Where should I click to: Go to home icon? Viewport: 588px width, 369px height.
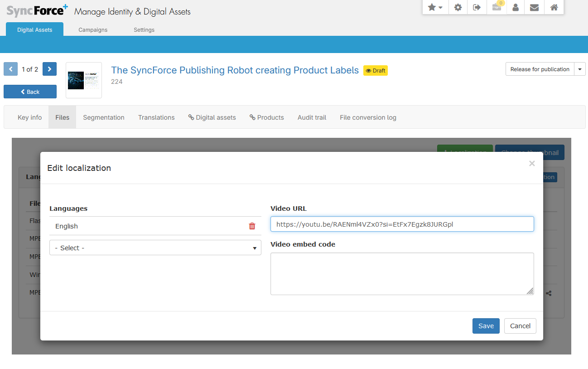(554, 7)
